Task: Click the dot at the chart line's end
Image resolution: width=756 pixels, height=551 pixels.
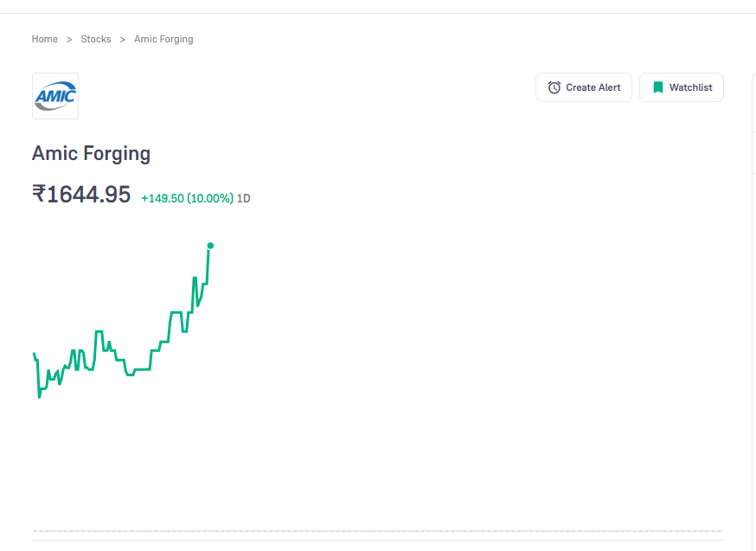Action: tap(209, 247)
